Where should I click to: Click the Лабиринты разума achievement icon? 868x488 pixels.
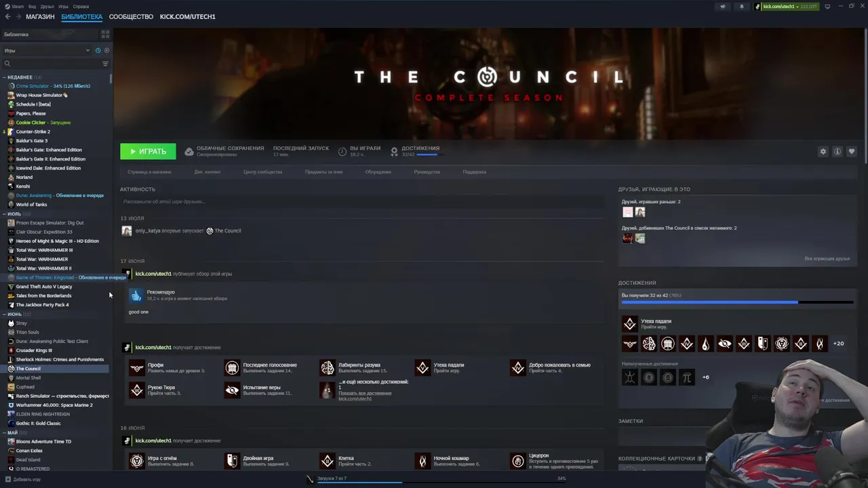(328, 367)
